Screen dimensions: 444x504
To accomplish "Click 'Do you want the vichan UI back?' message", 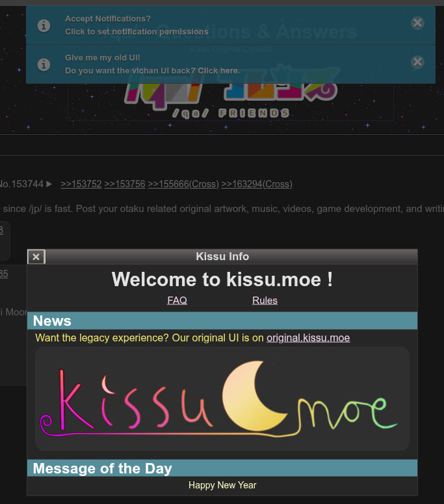I will 152,71.
